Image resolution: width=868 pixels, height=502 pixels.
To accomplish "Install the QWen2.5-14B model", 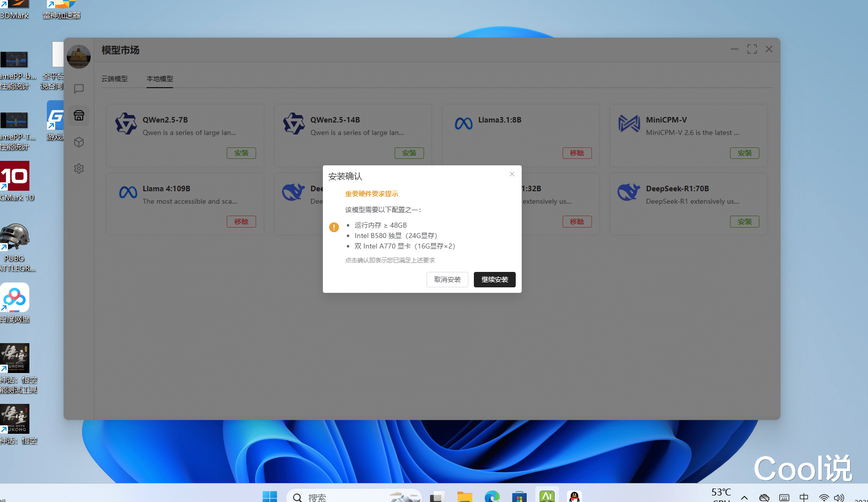I will 409,153.
